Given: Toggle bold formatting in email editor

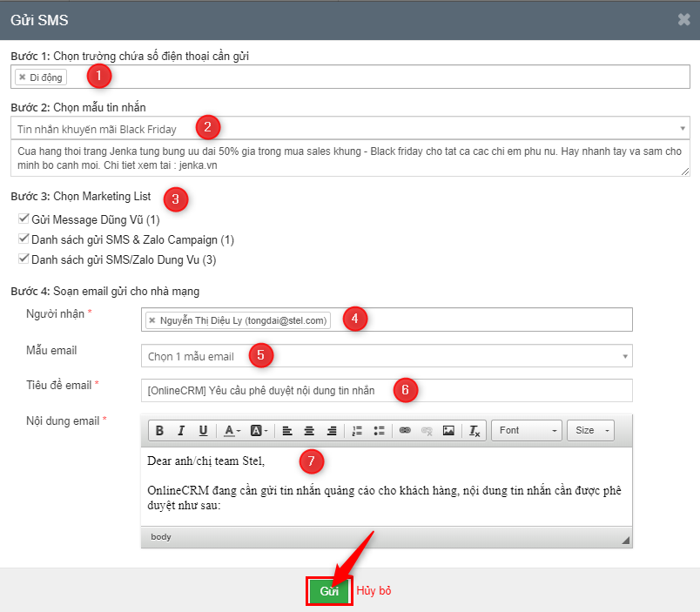Looking at the screenshot, I should pos(159,431).
